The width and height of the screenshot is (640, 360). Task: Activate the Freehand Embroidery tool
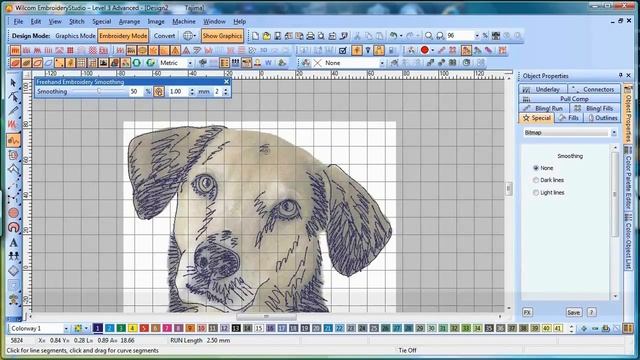click(x=13, y=140)
